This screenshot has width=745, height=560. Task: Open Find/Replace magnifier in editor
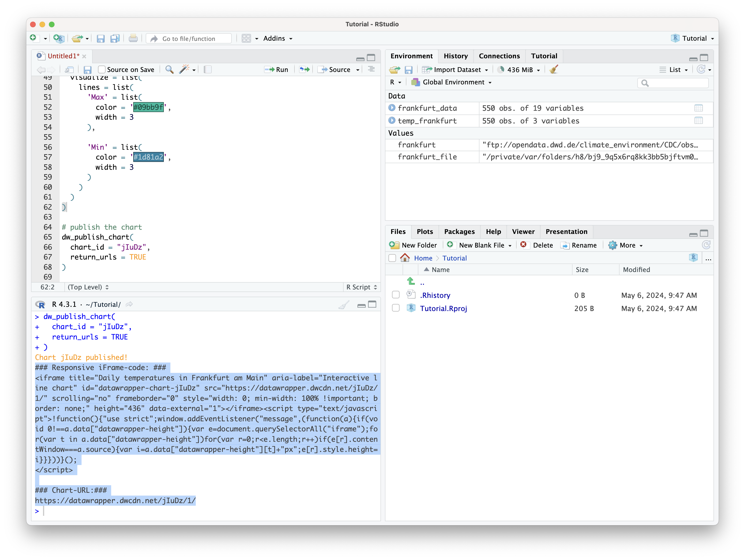[169, 69]
